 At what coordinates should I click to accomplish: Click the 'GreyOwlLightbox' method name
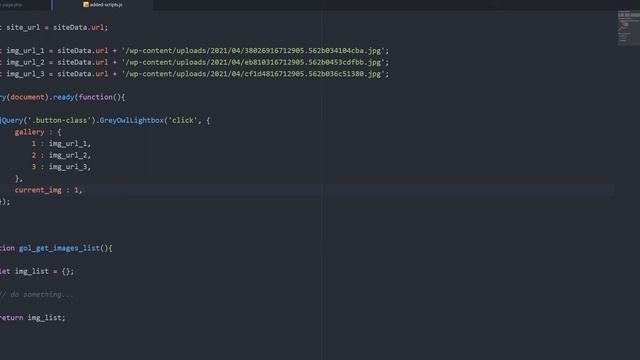(x=131, y=120)
